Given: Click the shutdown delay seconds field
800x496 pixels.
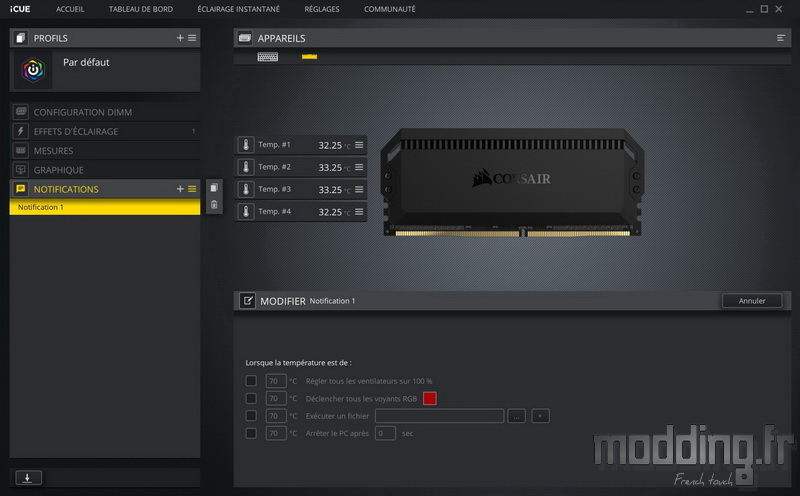Looking at the screenshot, I should pos(385,433).
